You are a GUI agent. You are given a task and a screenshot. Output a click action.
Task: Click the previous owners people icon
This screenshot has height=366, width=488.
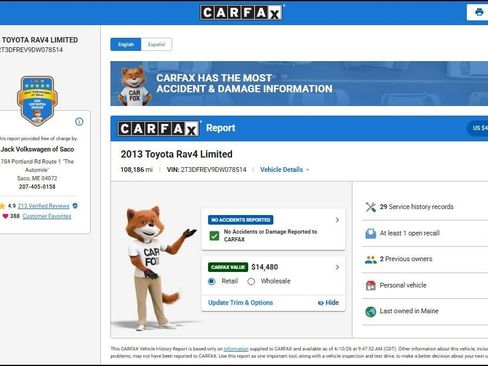(x=371, y=259)
